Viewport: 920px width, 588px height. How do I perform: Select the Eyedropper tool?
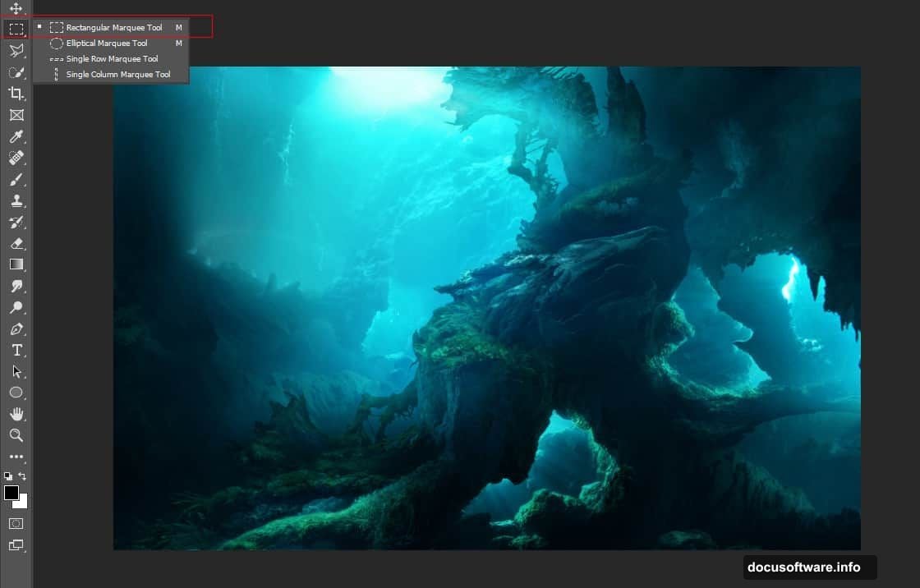[16, 136]
